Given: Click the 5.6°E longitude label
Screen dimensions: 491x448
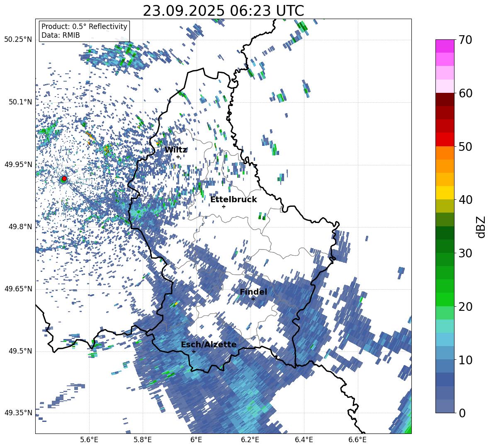Looking at the screenshot, I should 89,440.
